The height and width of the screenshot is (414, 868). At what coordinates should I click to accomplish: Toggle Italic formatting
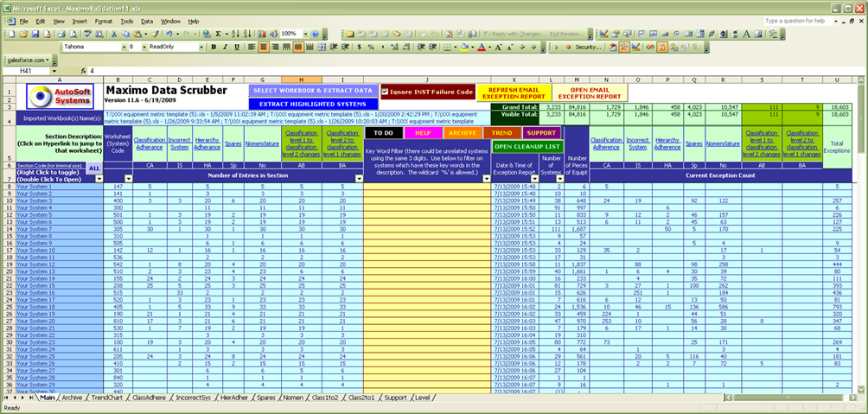[225, 47]
